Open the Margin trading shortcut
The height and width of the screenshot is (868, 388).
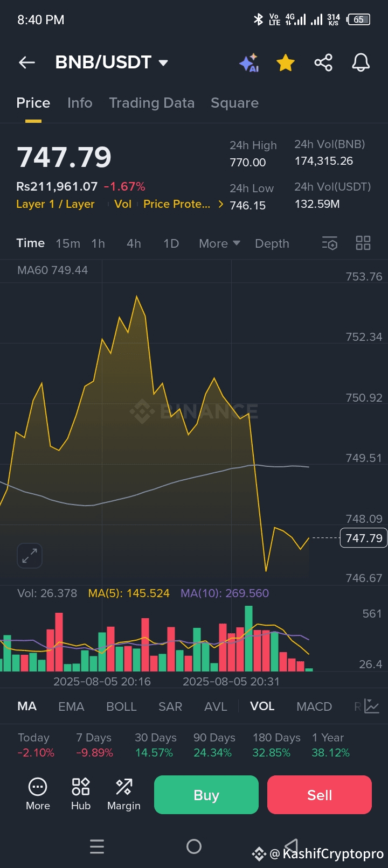124,794
